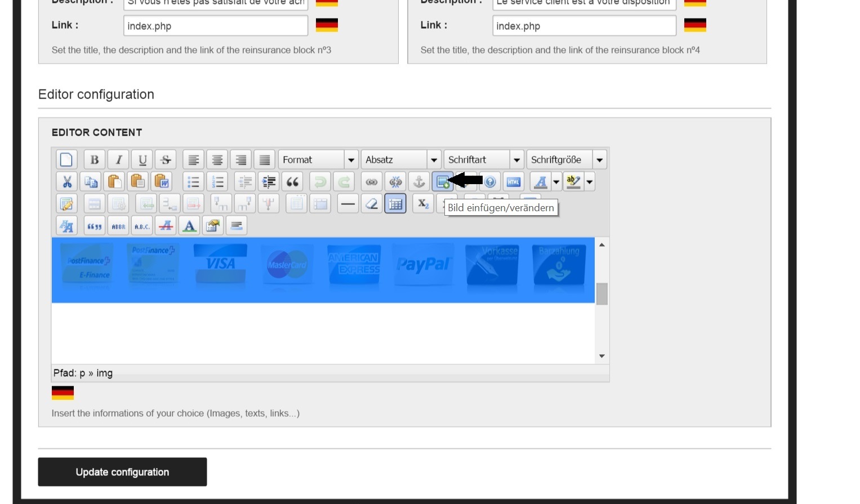Click the help question mark icon
The image size is (860, 504).
pos(490,182)
